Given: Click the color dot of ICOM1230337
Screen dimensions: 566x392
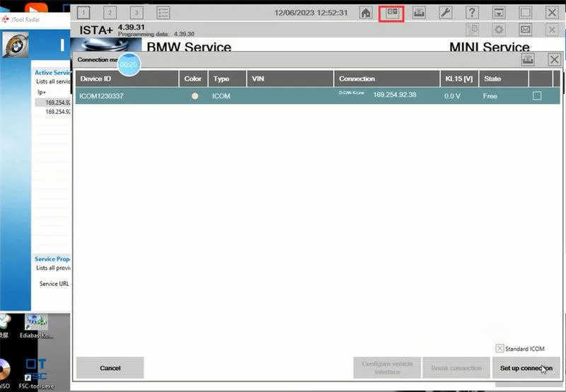Looking at the screenshot, I should 195,96.
